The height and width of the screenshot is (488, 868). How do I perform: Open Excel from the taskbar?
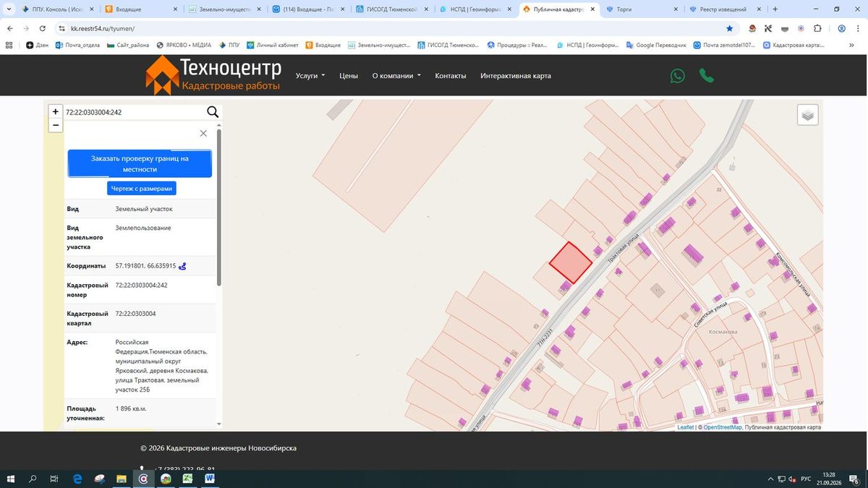pos(187,479)
